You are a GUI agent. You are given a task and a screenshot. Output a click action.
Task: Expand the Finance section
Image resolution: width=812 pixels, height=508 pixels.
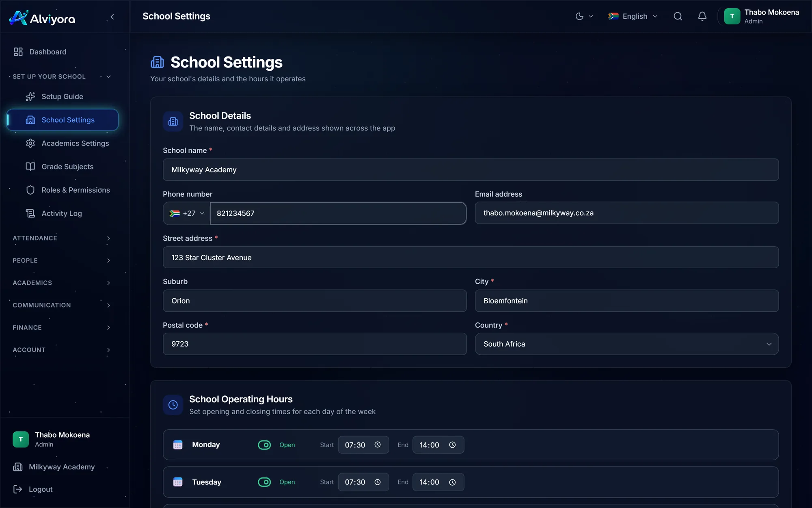62,328
